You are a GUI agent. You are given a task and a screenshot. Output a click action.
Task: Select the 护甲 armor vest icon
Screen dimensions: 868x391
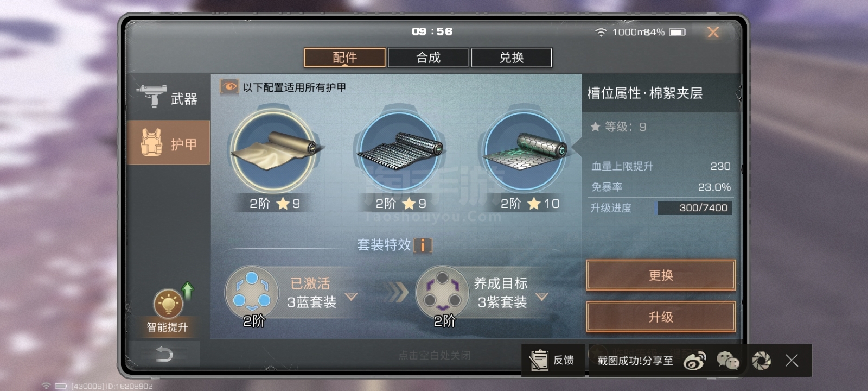(152, 143)
